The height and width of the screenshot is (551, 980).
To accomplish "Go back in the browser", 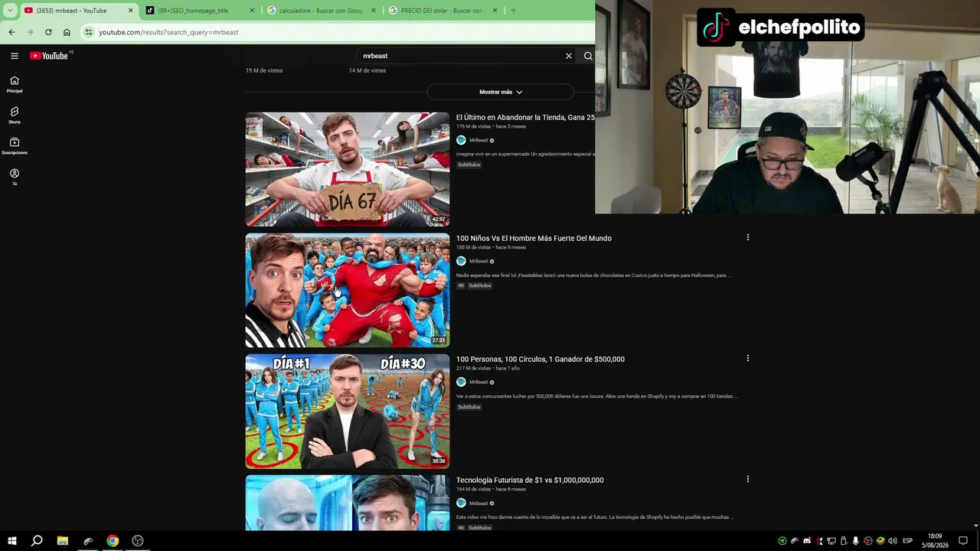I will [11, 32].
